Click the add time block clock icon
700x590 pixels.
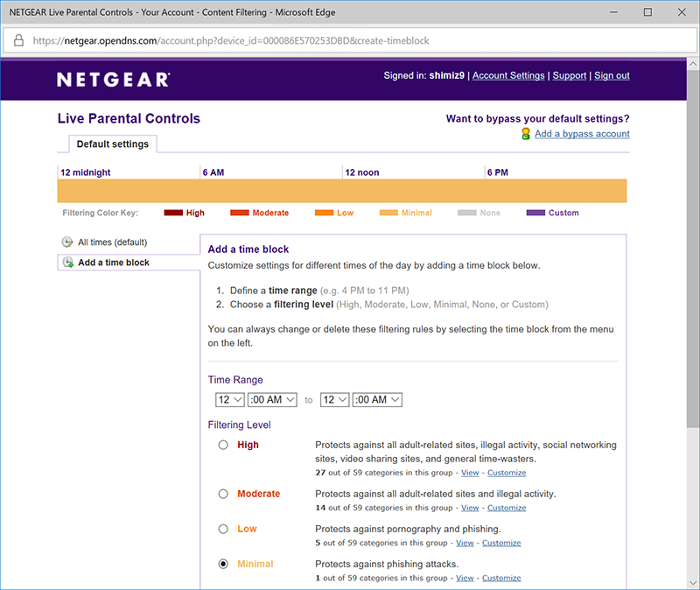coord(67,263)
